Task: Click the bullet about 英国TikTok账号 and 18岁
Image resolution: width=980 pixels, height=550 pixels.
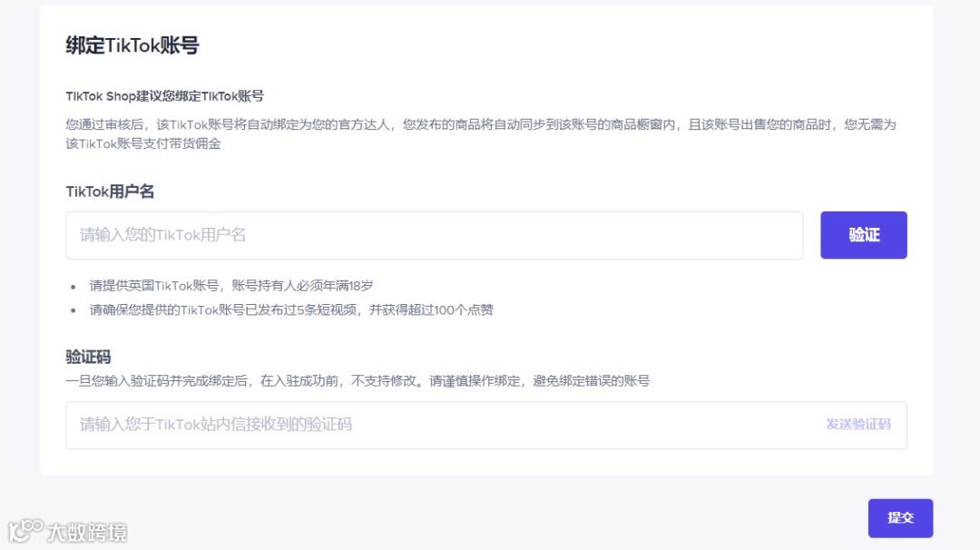Action: click(x=231, y=286)
